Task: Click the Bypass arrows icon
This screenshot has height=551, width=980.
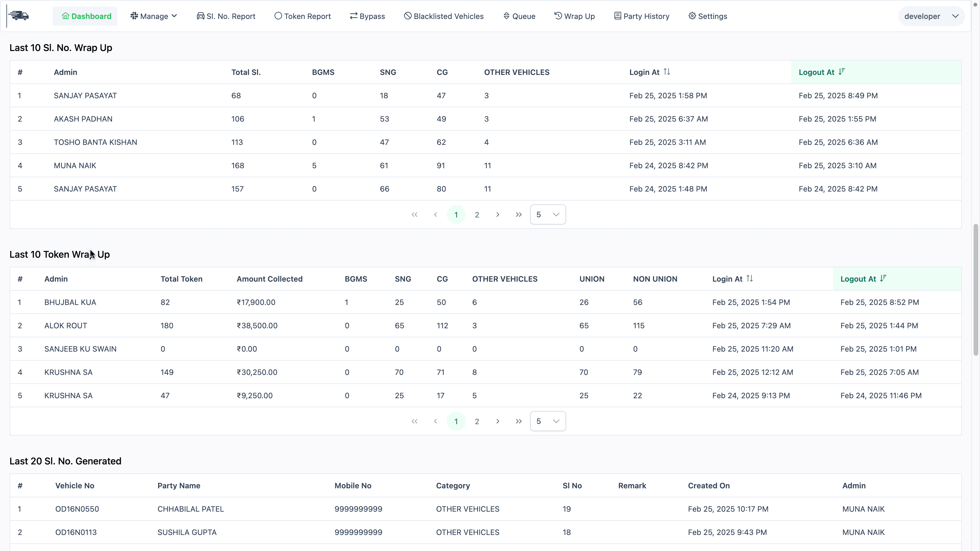Action: (354, 16)
